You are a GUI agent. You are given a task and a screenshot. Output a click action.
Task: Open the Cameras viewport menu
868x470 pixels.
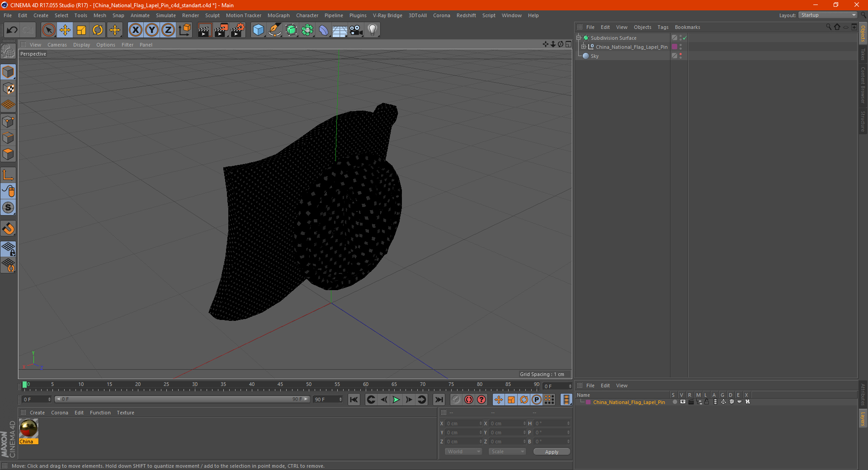57,45
